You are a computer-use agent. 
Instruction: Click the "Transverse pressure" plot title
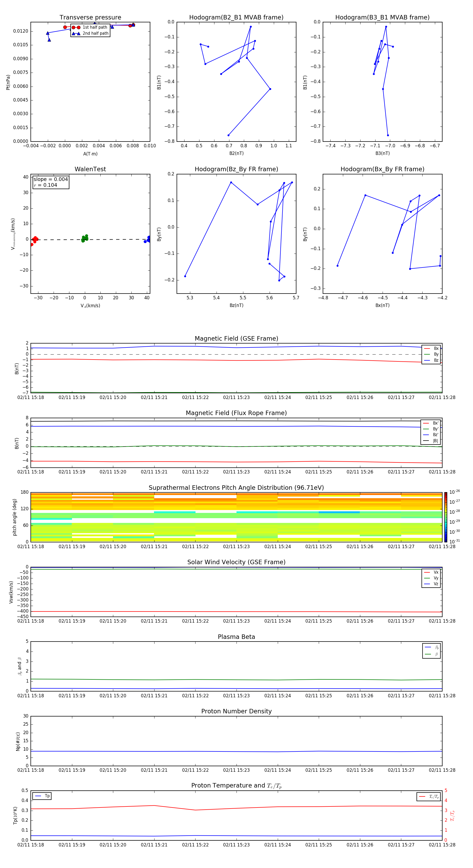coord(90,18)
